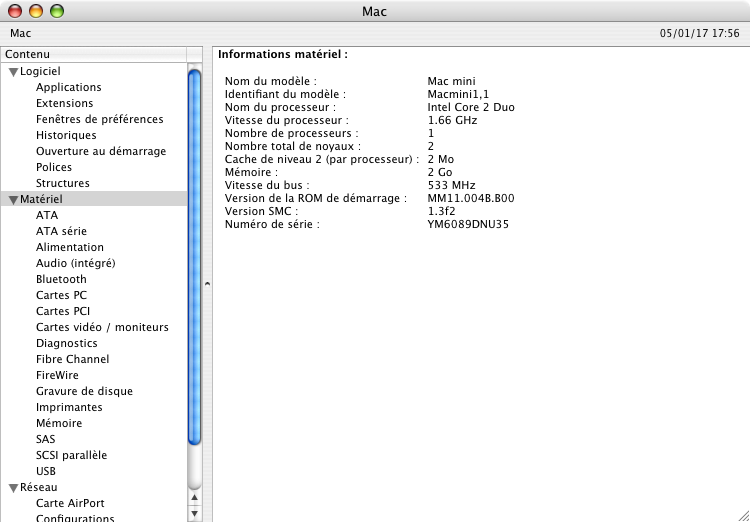The width and height of the screenshot is (750, 522).
Task: Select Extensions in the sidebar
Action: click(65, 103)
